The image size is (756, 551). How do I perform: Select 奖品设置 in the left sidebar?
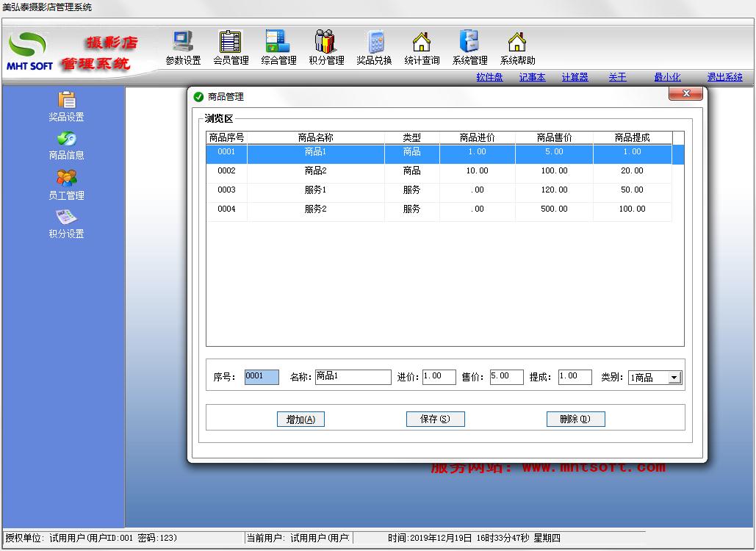(x=67, y=107)
